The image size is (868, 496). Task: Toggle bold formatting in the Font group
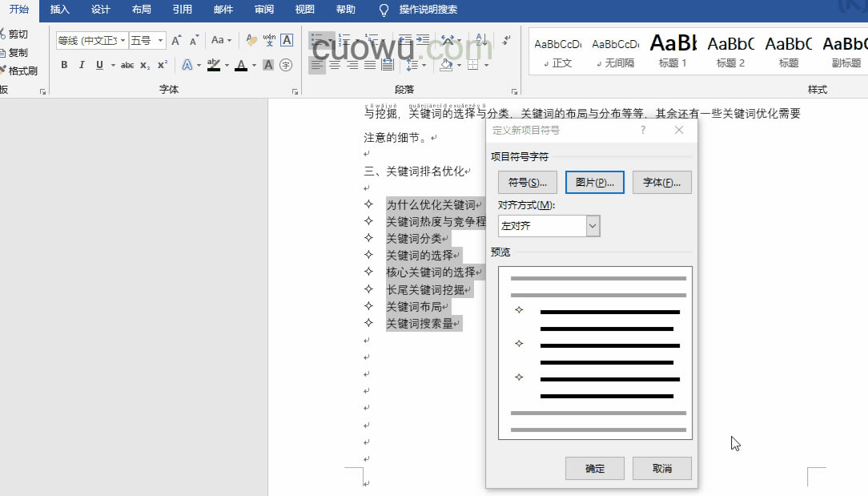[64, 65]
